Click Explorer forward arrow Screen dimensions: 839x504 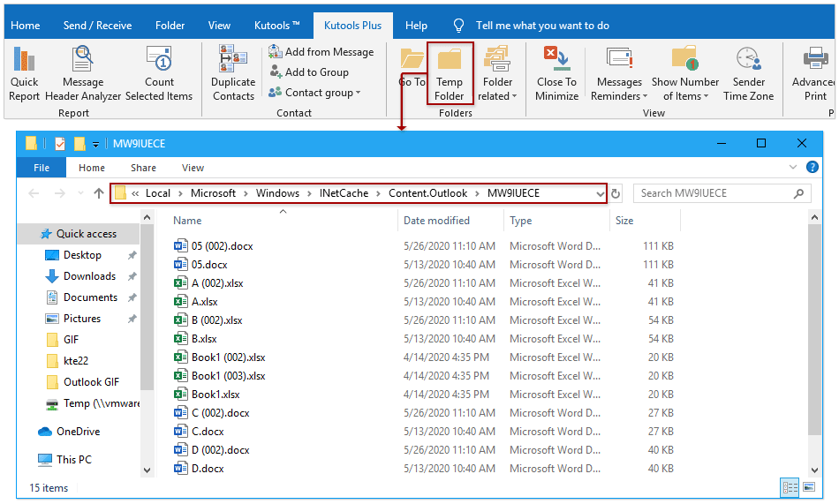(59, 193)
